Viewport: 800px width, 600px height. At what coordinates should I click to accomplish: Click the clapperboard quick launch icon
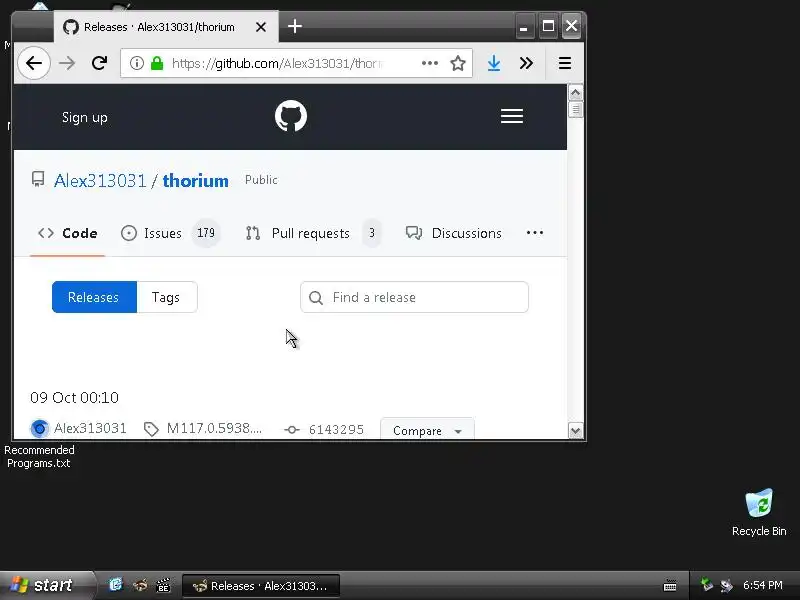tap(163, 585)
